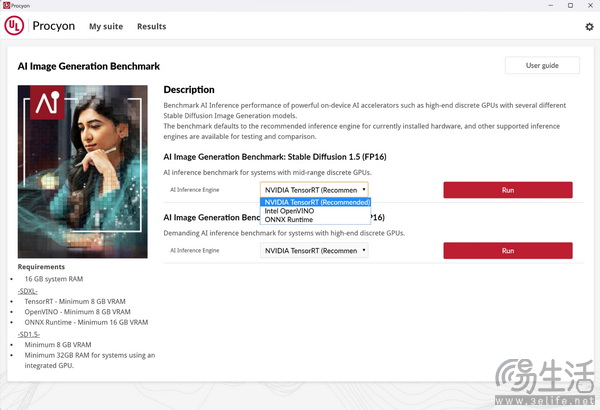Click the Procyon title bar app icon
600x410 pixels.
[6, 5]
